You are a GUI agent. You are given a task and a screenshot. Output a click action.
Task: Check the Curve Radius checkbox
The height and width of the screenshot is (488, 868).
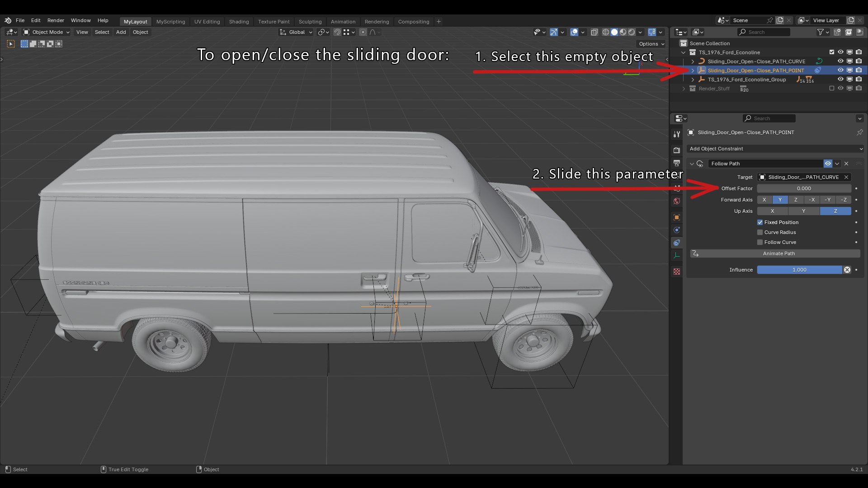point(760,232)
